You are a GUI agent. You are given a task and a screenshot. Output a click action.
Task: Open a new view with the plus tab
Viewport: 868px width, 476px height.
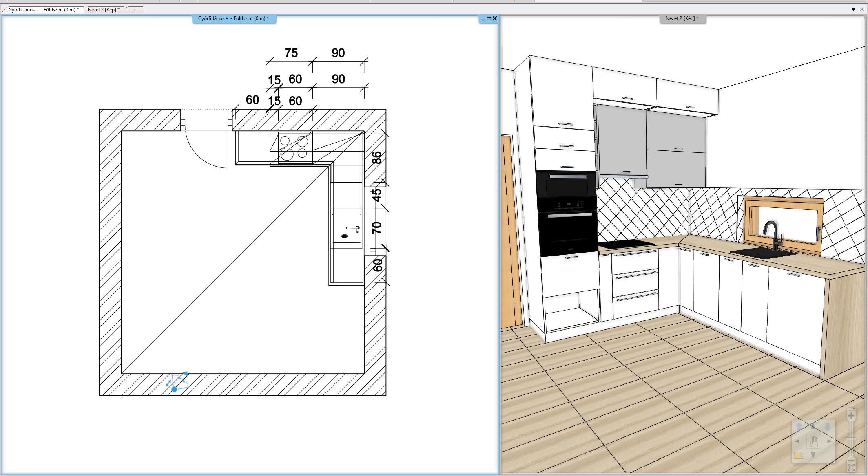click(134, 9)
